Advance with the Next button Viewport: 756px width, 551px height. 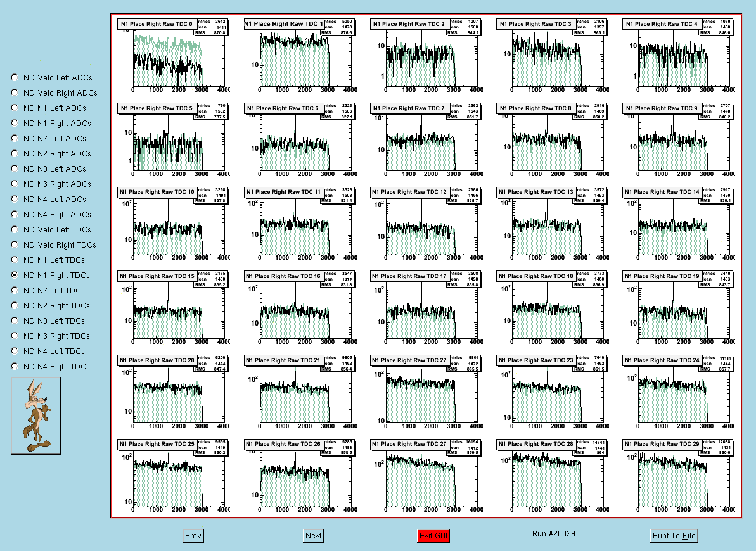(314, 536)
